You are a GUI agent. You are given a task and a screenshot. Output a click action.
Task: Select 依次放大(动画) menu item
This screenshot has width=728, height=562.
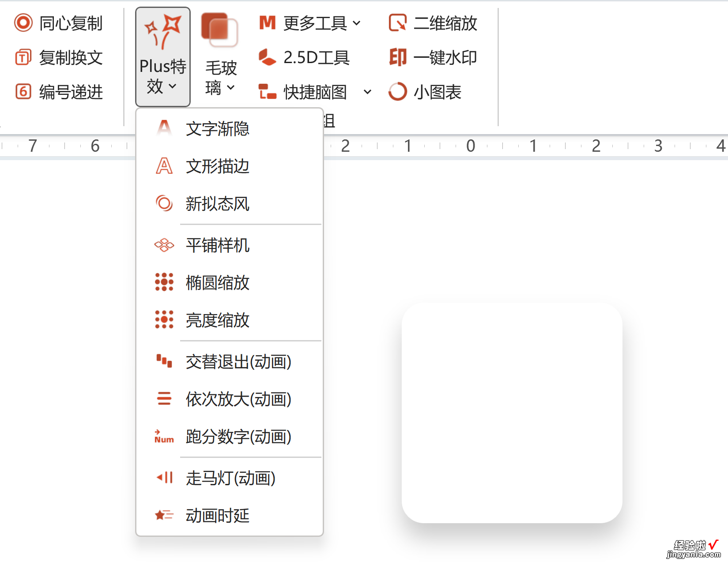[x=230, y=399]
